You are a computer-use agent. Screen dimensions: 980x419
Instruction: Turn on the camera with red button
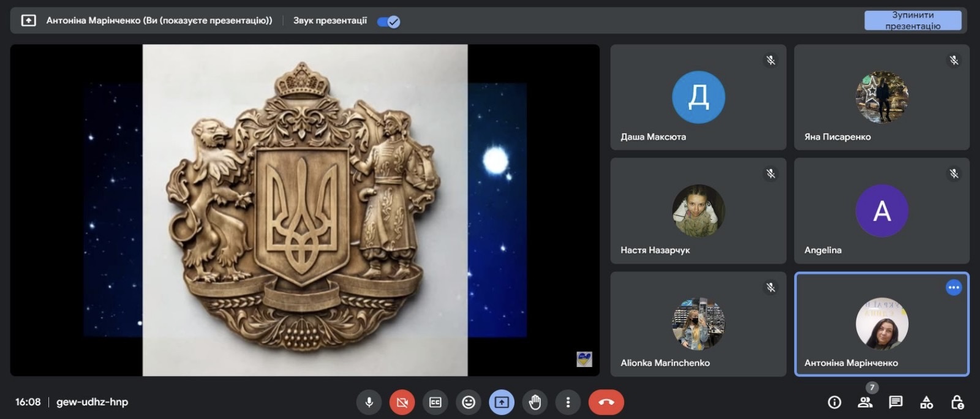point(402,402)
